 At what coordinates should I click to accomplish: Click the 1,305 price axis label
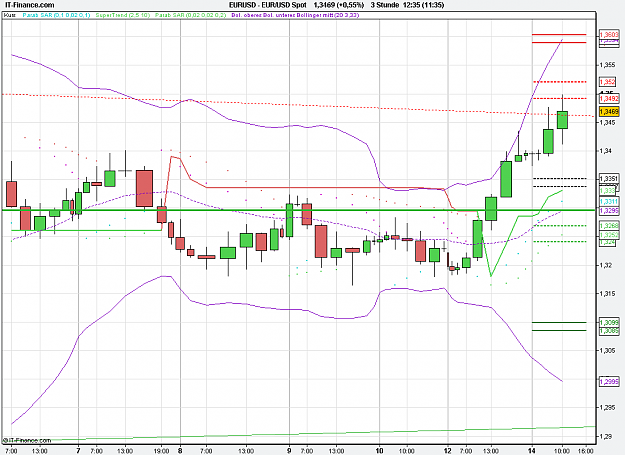pos(608,351)
